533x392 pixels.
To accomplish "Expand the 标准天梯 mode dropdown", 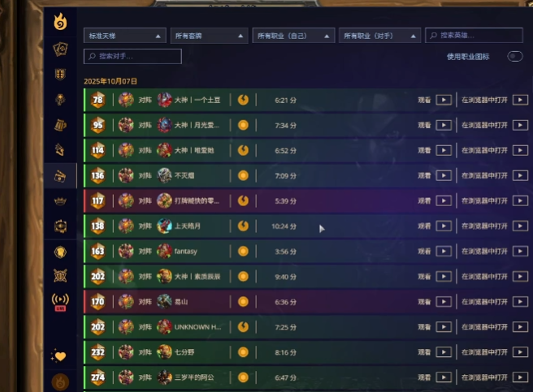I will pyautogui.click(x=125, y=36).
